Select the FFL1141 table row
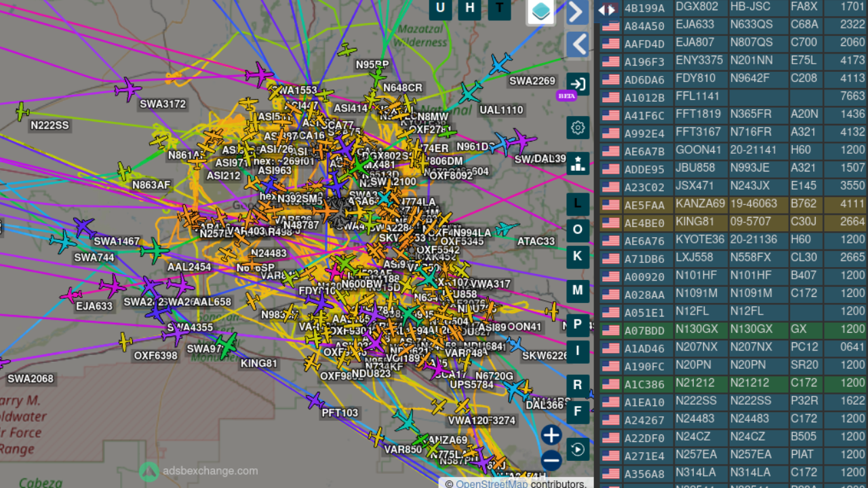This screenshot has width=868, height=488. [734, 97]
